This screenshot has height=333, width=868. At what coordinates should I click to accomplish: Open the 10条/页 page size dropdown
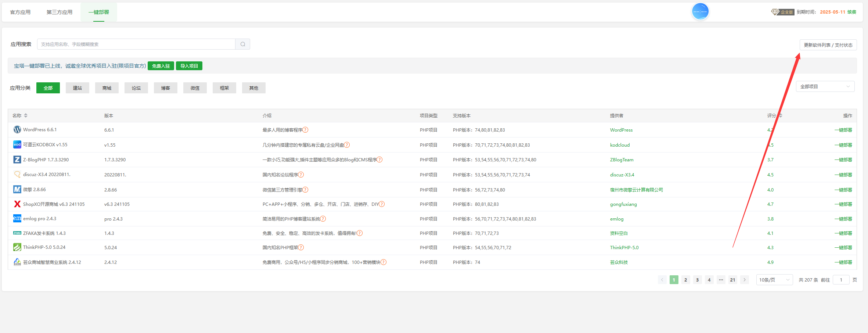point(774,280)
